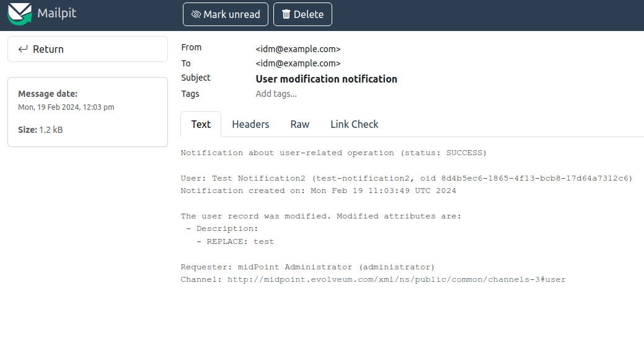Click the Requester midPoint Administrator line
The image size is (644, 342).
[x=307, y=267]
